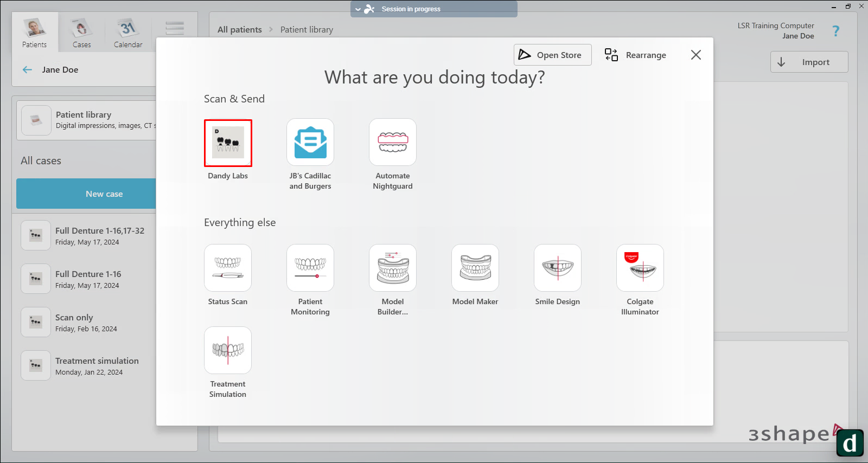The image size is (868, 463).
Task: Select JB's Cadillac and Burgers icon
Action: pos(310,142)
